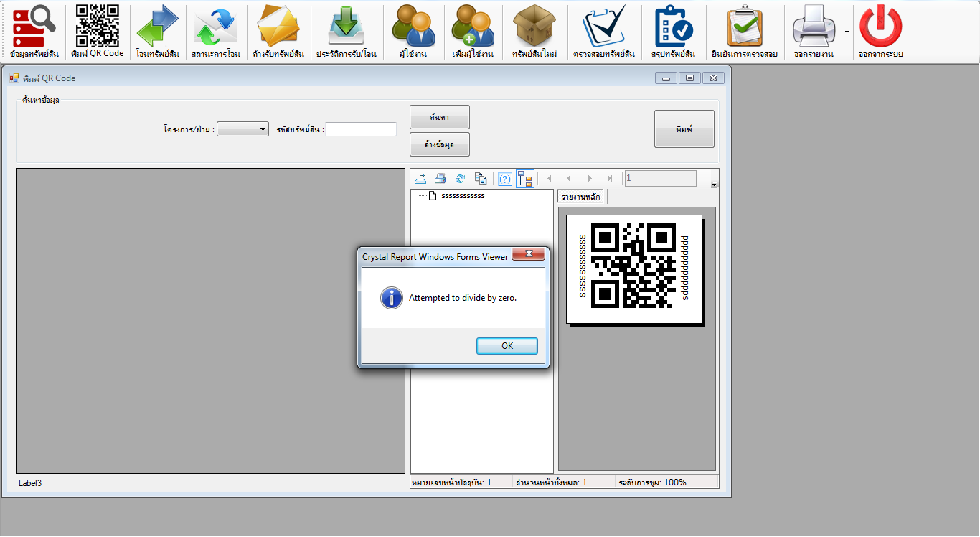Screen dimensions: 980x537
Task: Open ยืนยันการตรวจสอบ clipboard confirm icon
Action: 745,32
